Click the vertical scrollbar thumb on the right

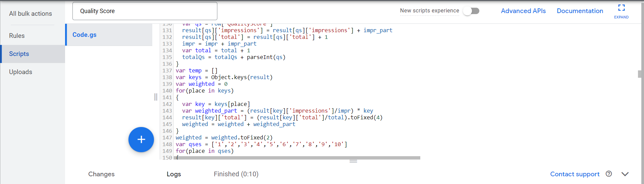(640, 74)
